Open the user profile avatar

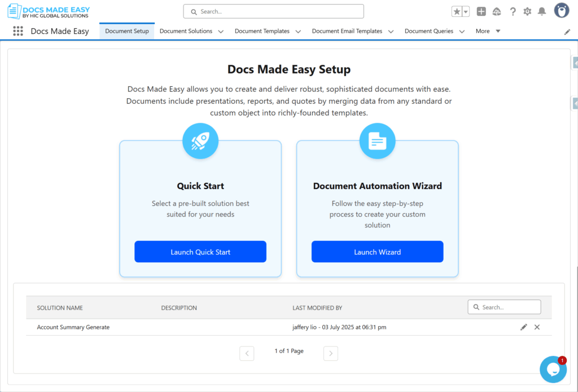[562, 10]
